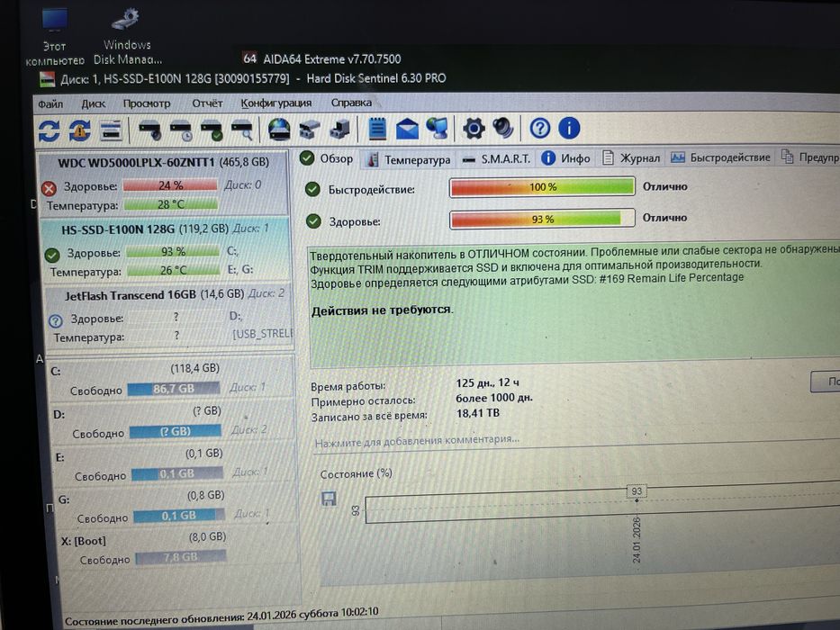840x630 pixels.
Task: Select the E: partition (0,1 GB)
Action: (175, 463)
